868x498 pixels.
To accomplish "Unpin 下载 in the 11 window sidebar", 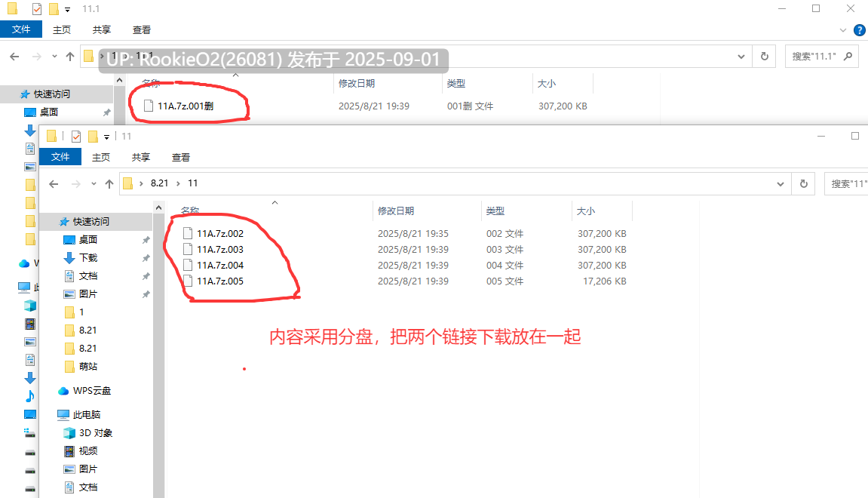I will (x=146, y=258).
